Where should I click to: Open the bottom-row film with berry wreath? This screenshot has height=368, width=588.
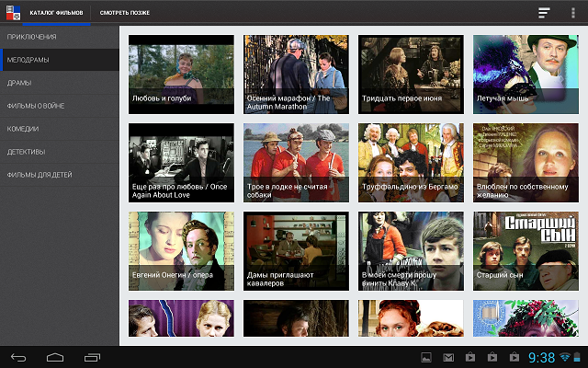point(526,318)
